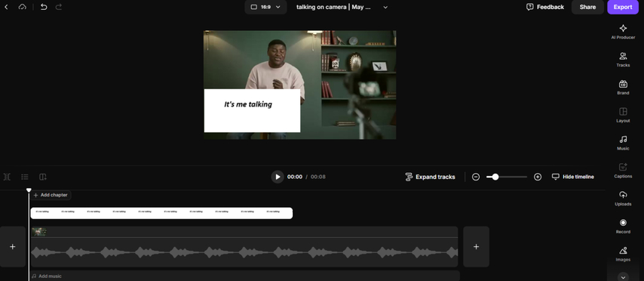Redo the last undone action
Screen dimensions: 644x281
tap(59, 7)
